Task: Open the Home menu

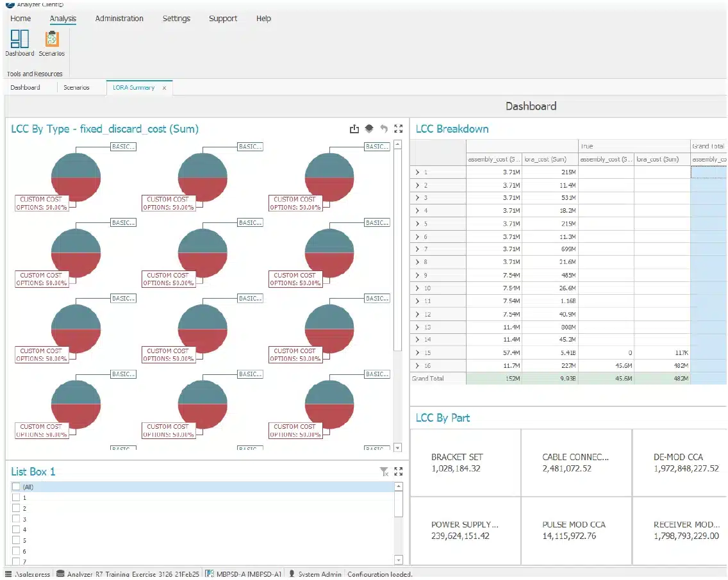Action: click(x=21, y=19)
